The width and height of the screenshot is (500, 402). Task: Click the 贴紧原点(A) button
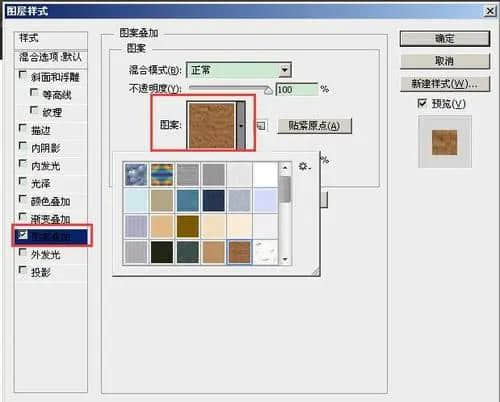pyautogui.click(x=314, y=126)
